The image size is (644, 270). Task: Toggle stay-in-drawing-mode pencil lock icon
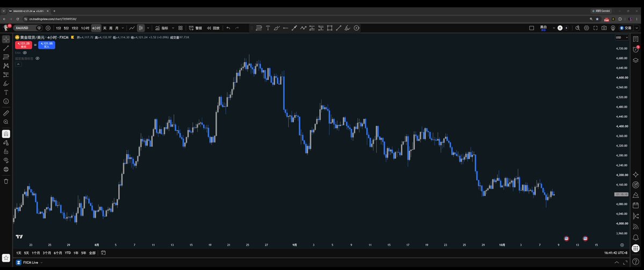(x=6, y=143)
